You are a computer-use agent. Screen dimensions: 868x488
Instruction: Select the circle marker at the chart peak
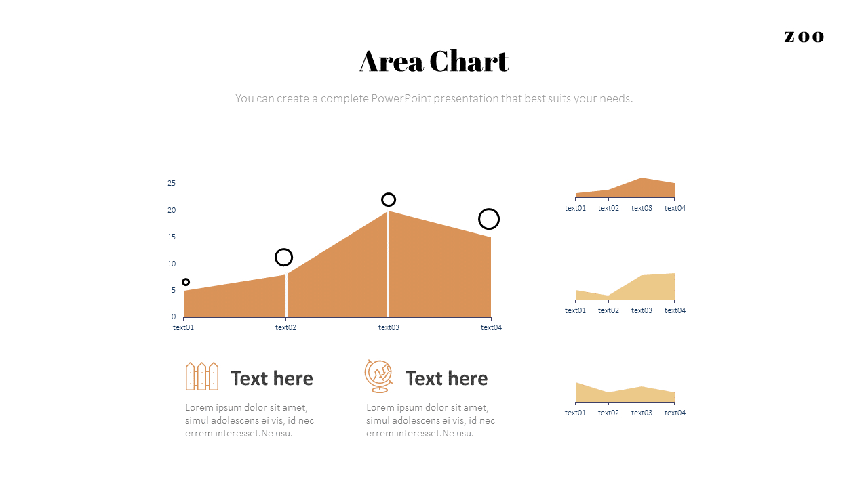(389, 200)
